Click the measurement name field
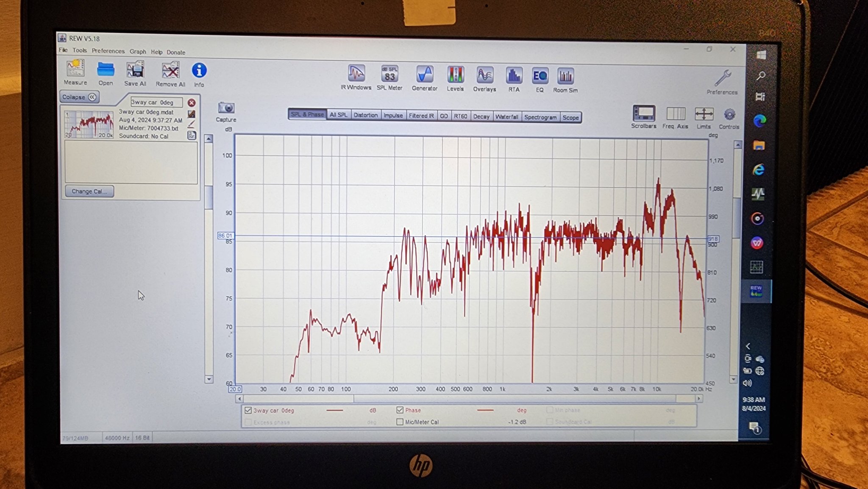868x489 pixels. pos(156,102)
